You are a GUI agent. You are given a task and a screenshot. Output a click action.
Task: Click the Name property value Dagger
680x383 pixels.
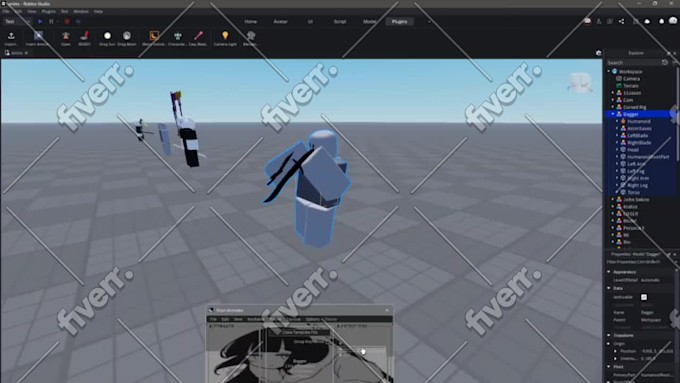647,312
